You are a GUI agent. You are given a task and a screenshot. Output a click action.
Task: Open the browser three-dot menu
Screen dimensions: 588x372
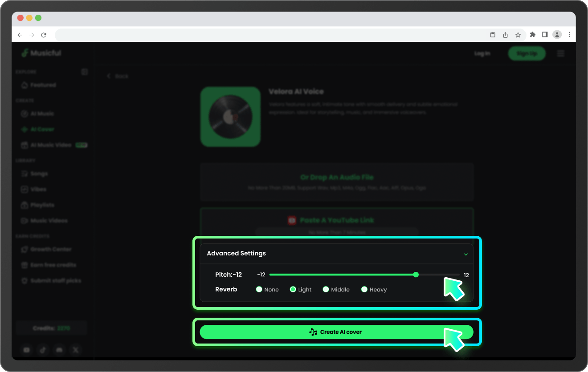click(x=569, y=35)
